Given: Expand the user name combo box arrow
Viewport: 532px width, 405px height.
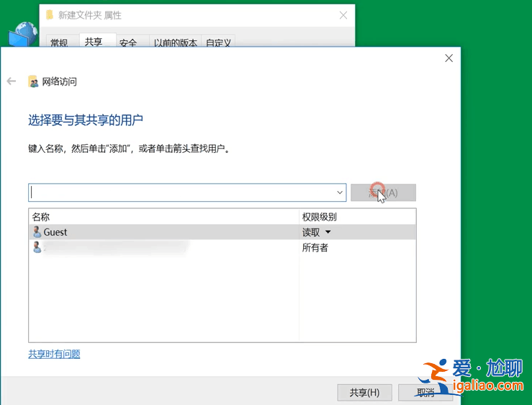Looking at the screenshot, I should click(340, 192).
